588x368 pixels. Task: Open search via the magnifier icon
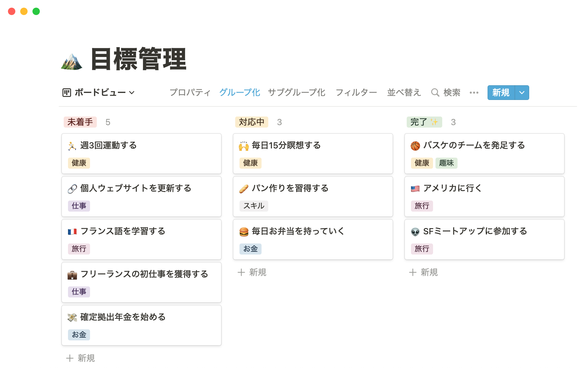[x=435, y=92]
